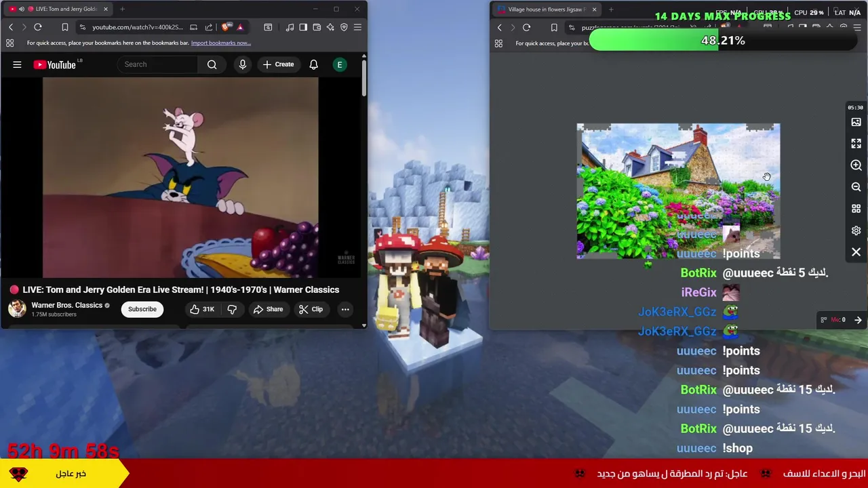This screenshot has height=488, width=868.
Task: Zoom out on the jigsaw puzzle
Action: tap(856, 187)
